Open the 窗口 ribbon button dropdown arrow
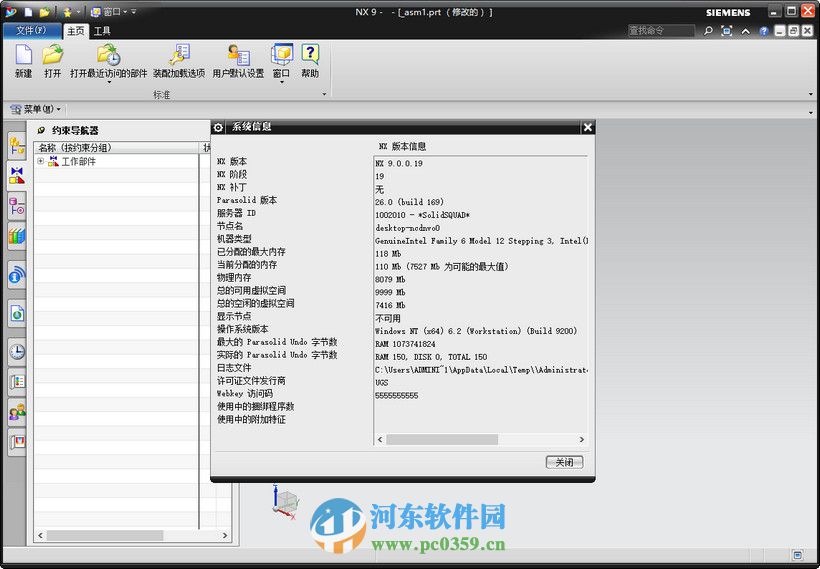This screenshot has height=569, width=820. (x=281, y=83)
